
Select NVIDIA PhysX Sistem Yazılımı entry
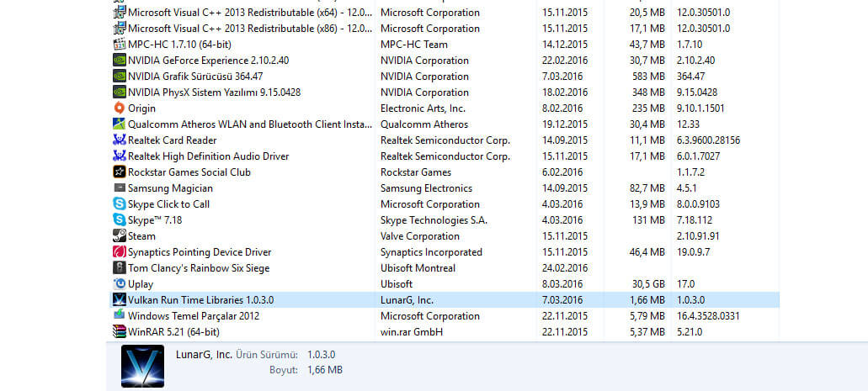[445, 92]
